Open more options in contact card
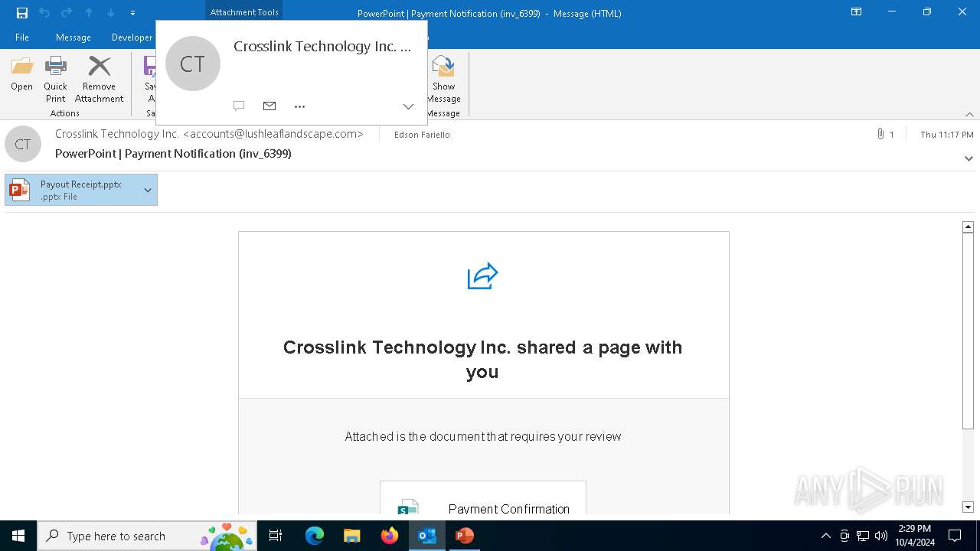Image resolution: width=980 pixels, height=551 pixels. (300, 106)
